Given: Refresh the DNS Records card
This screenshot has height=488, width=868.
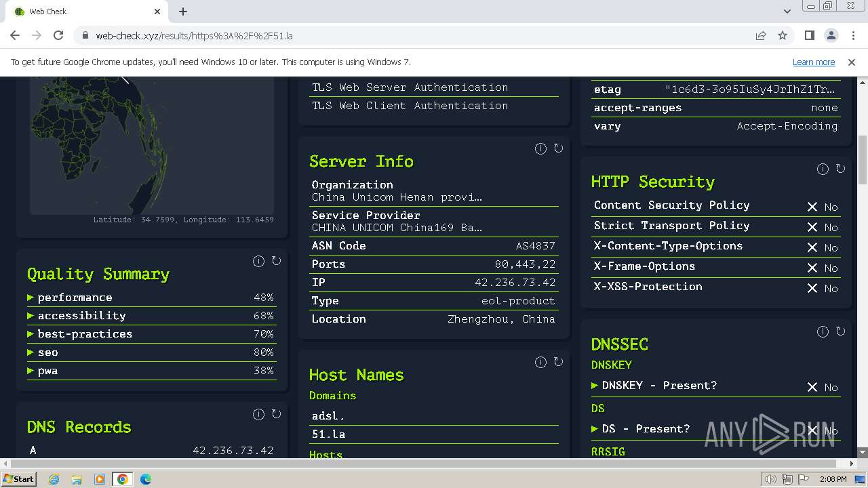Looking at the screenshot, I should [276, 414].
